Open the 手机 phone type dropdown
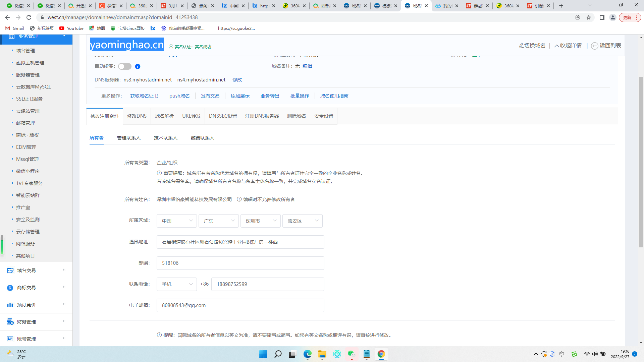This screenshot has height=362, width=644. pos(176,284)
